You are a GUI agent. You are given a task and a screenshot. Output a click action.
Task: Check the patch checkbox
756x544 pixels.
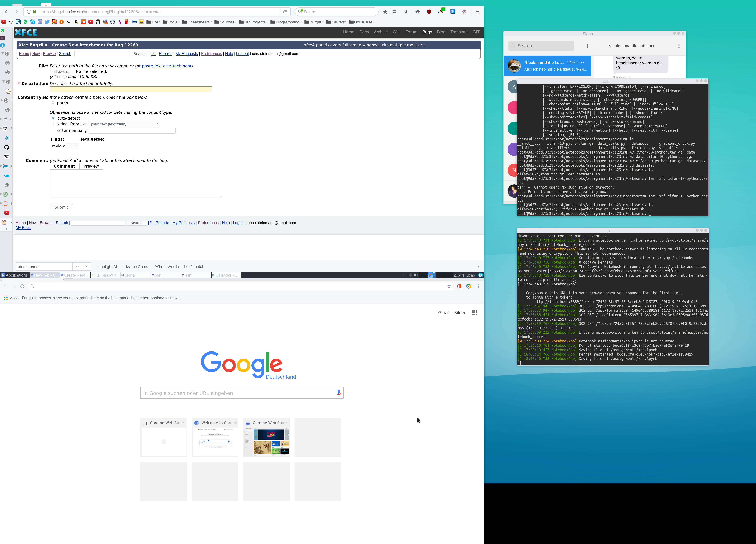[x=53, y=103]
